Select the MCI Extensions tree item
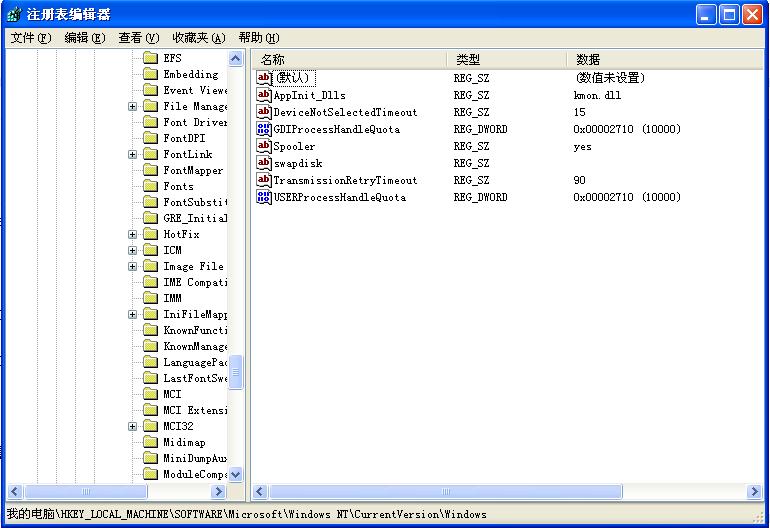Screen dimensions: 770x528 pos(195,410)
